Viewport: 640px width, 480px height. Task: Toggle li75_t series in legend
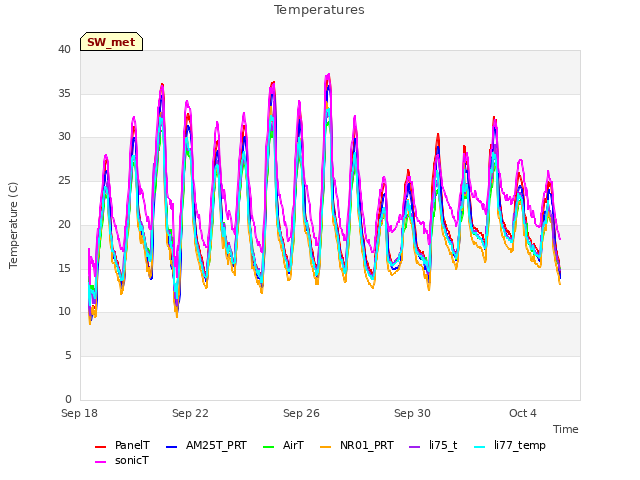[433, 445]
